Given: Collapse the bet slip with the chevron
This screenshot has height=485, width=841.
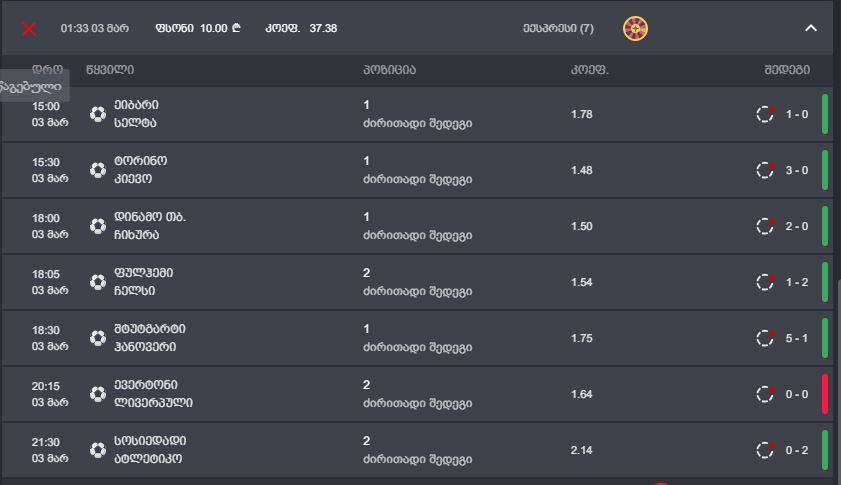Looking at the screenshot, I should tap(811, 28).
